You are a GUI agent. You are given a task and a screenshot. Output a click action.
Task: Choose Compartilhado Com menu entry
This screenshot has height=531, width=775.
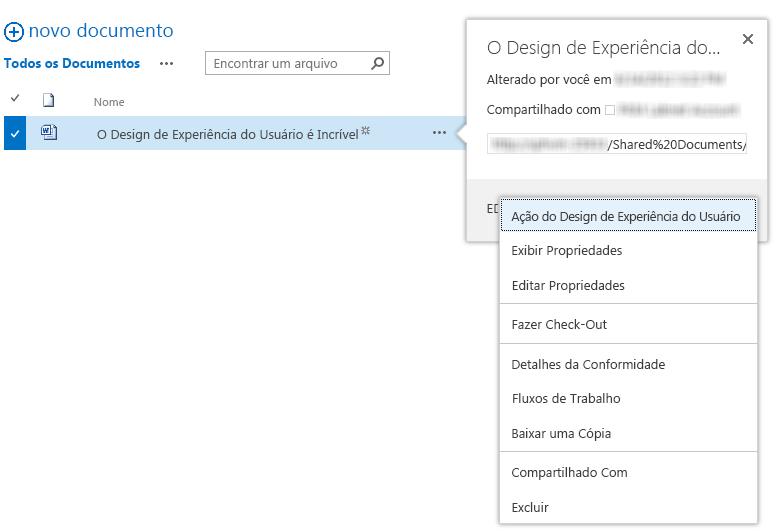628,473
